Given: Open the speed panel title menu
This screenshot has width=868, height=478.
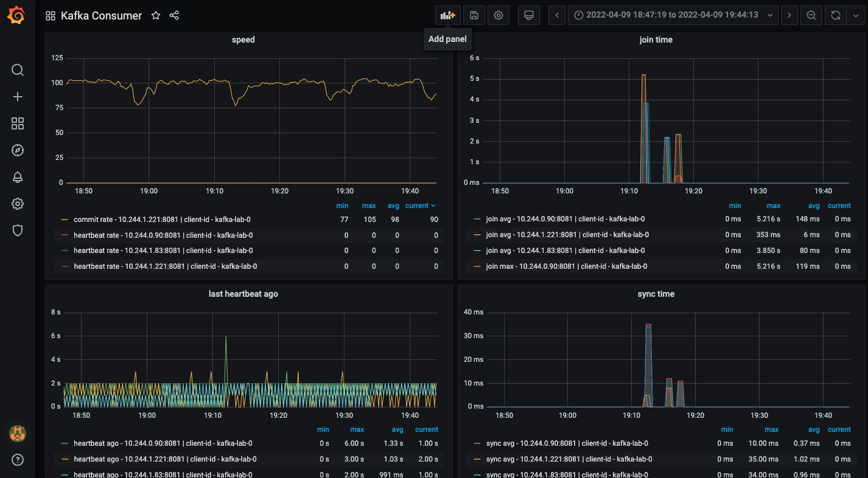Looking at the screenshot, I should point(243,40).
